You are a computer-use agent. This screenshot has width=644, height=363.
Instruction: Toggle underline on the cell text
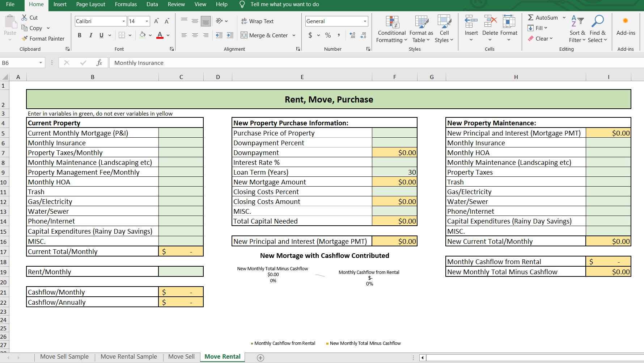pyautogui.click(x=101, y=35)
